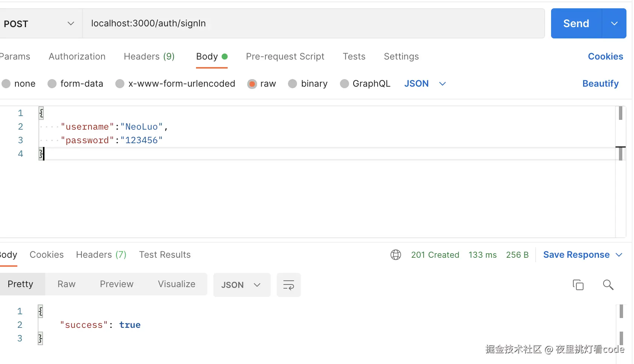The width and height of the screenshot is (634, 364).
Task: Open the Pre-request Script tab
Action: click(285, 57)
